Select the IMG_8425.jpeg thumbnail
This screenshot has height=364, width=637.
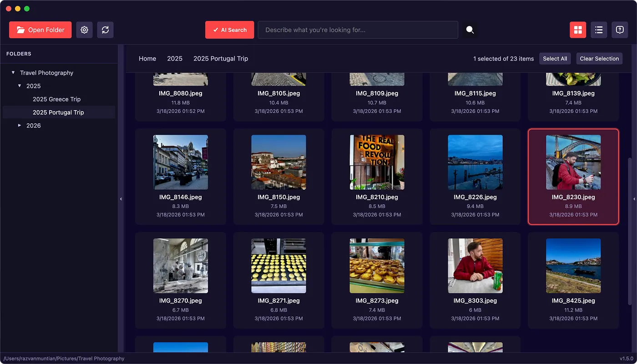573,266
